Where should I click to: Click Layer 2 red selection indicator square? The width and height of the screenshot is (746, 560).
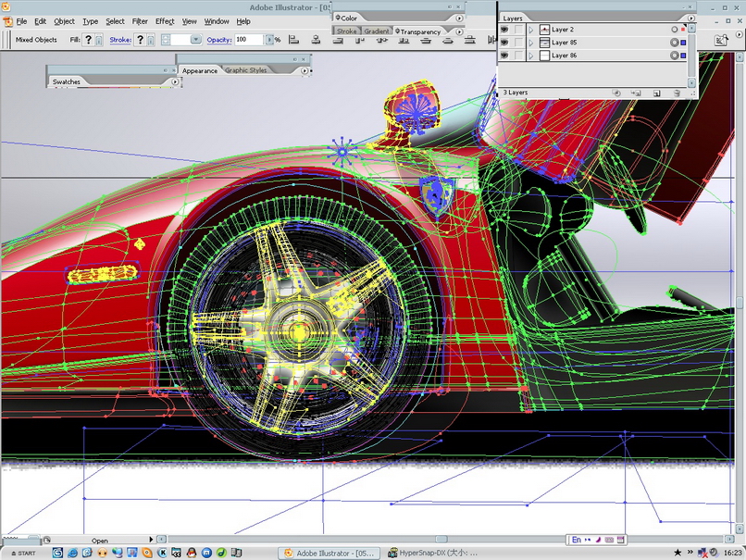pos(683,30)
